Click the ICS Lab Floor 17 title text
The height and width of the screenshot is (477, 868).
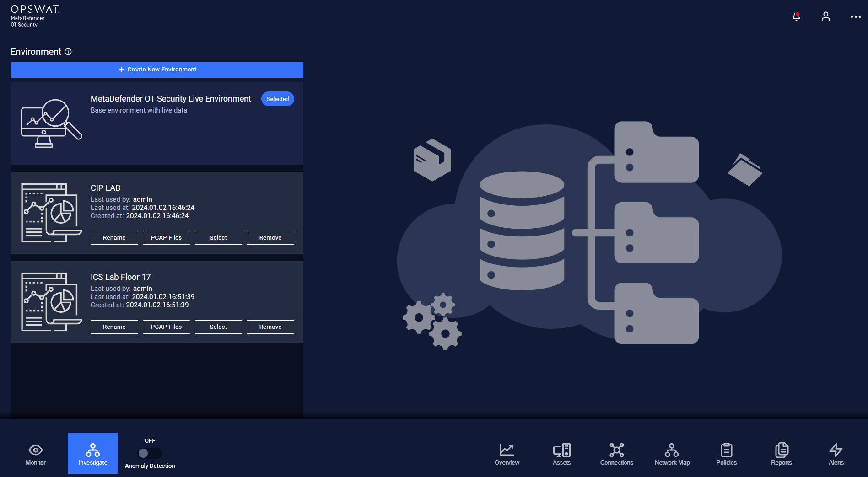pyautogui.click(x=120, y=277)
